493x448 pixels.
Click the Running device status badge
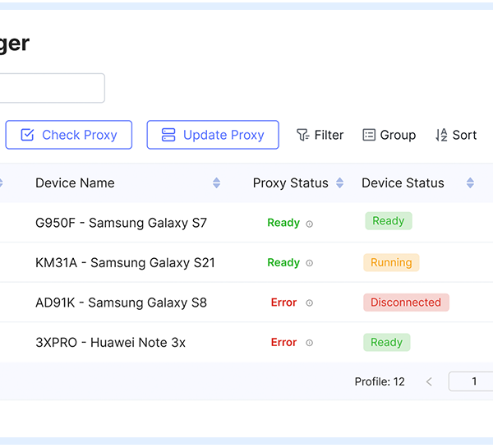coord(391,263)
